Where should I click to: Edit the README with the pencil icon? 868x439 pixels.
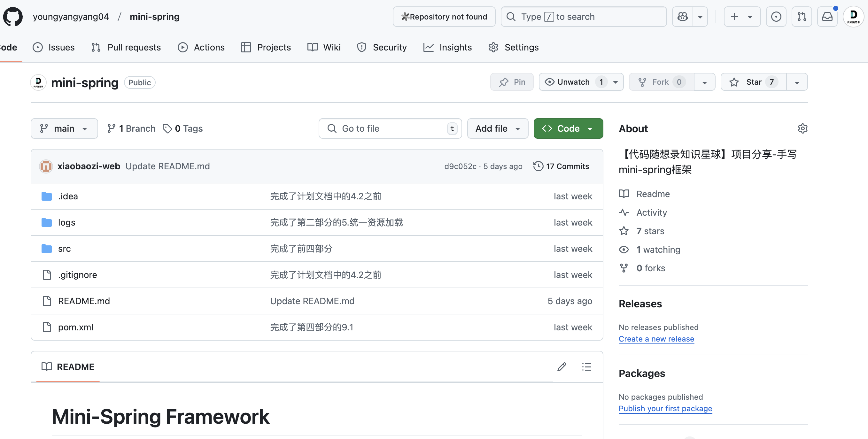coord(562,366)
